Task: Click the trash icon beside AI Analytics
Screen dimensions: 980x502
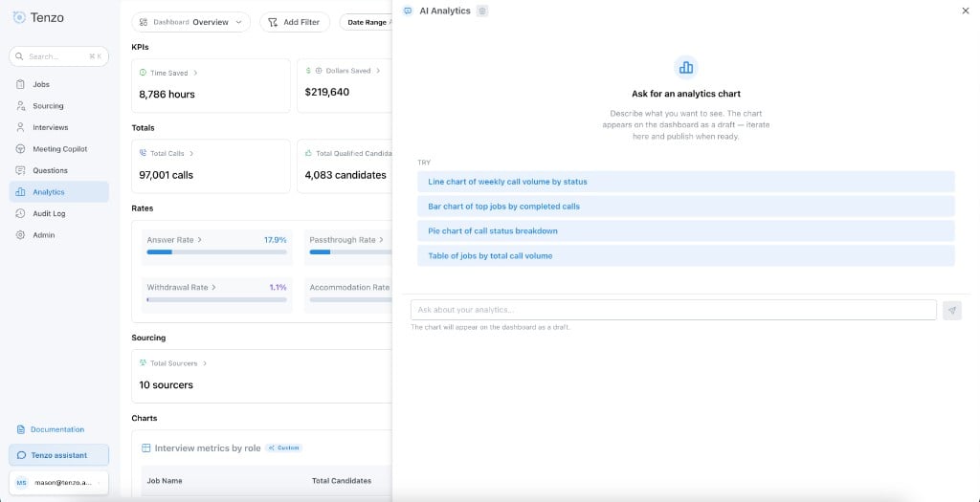Action: click(482, 11)
